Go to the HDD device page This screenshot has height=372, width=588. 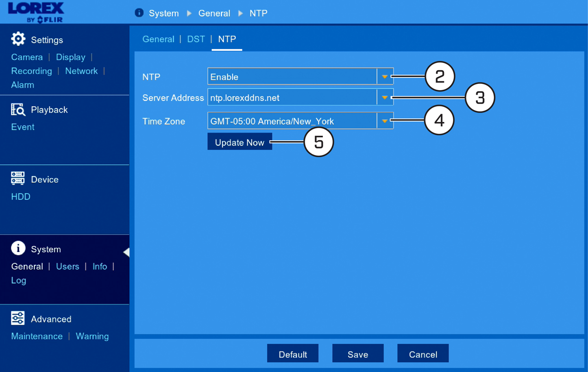click(x=21, y=197)
